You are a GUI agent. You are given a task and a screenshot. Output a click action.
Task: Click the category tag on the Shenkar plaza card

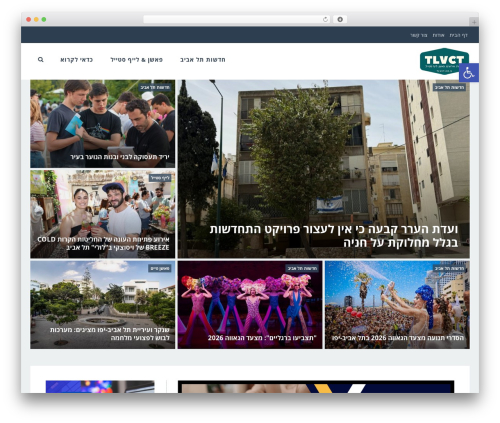pos(160,268)
